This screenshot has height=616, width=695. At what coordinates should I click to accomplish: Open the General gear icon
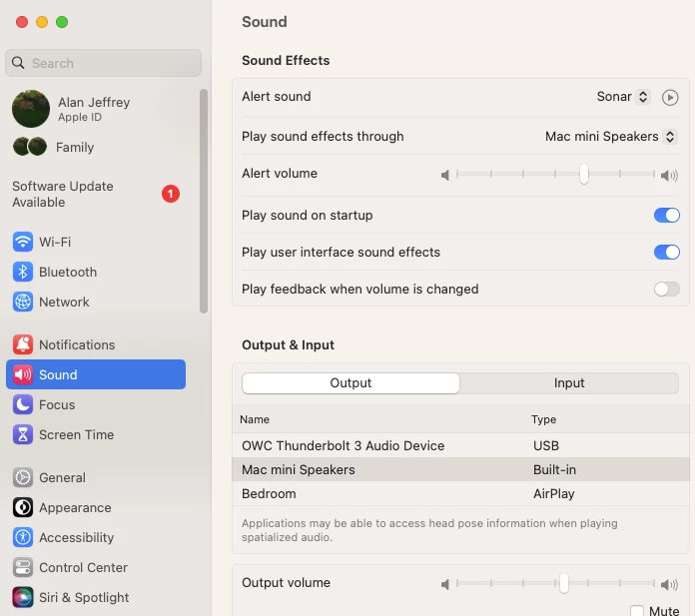click(23, 478)
